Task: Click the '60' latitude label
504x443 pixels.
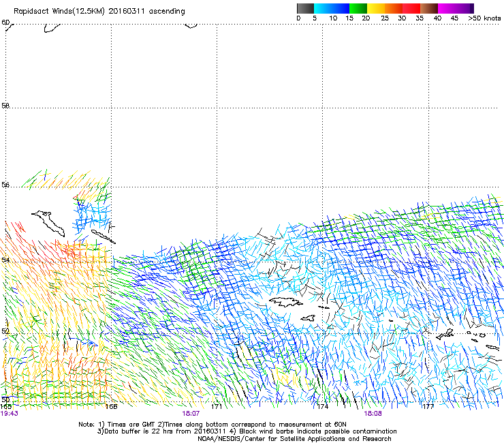Action: [5, 22]
